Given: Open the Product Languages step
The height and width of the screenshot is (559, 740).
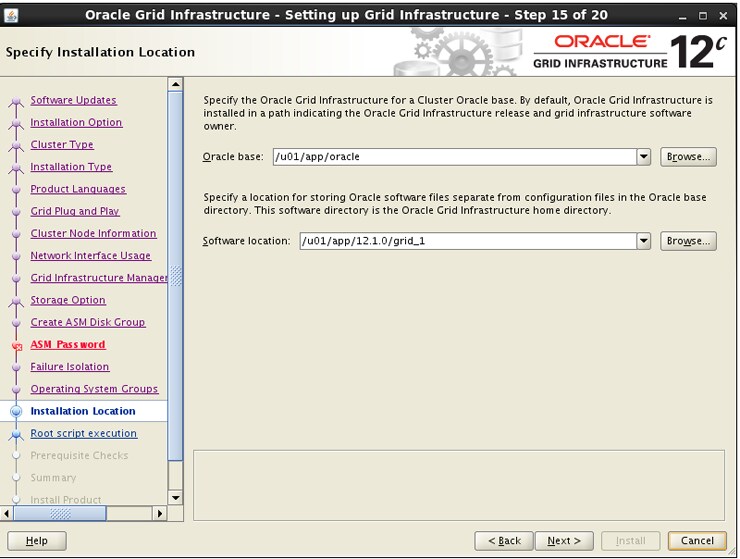Looking at the screenshot, I should (78, 189).
